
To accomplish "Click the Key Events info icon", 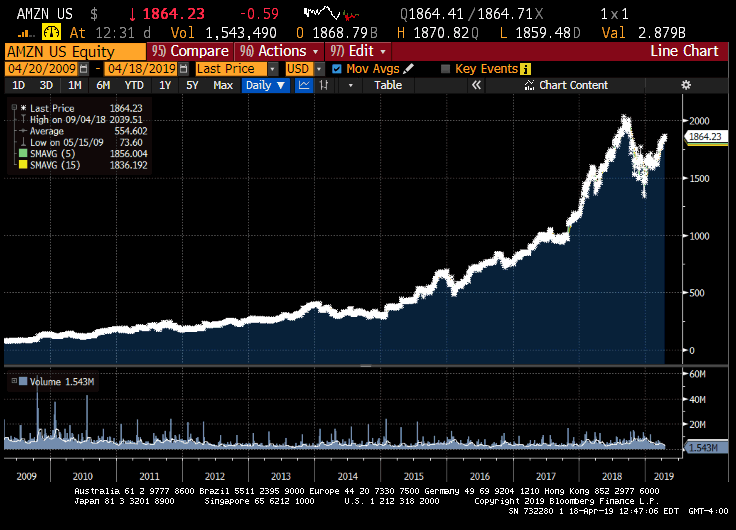I will point(525,69).
